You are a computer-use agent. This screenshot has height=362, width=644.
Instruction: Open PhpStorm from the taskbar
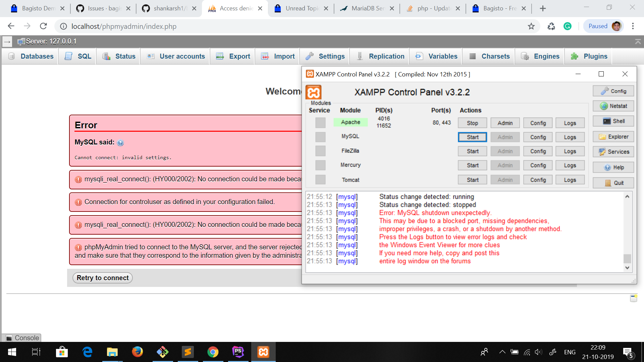point(238,352)
